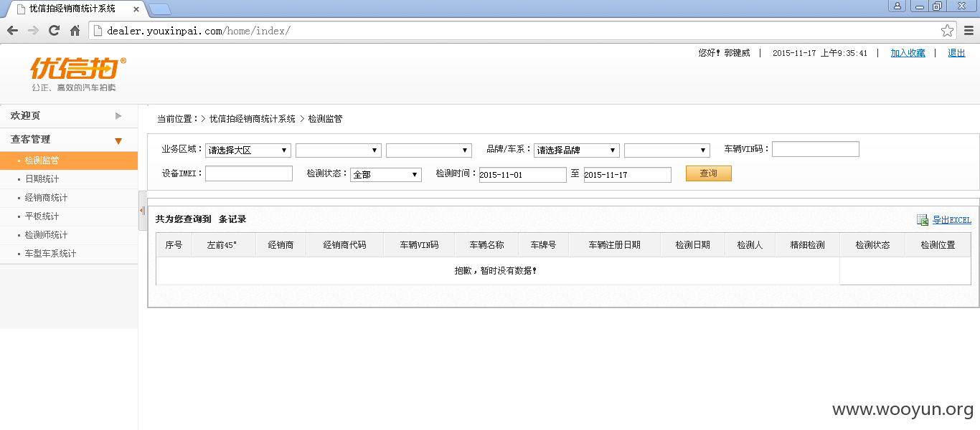Open the 检测状态 dropdown showing 全部

pyautogui.click(x=386, y=174)
